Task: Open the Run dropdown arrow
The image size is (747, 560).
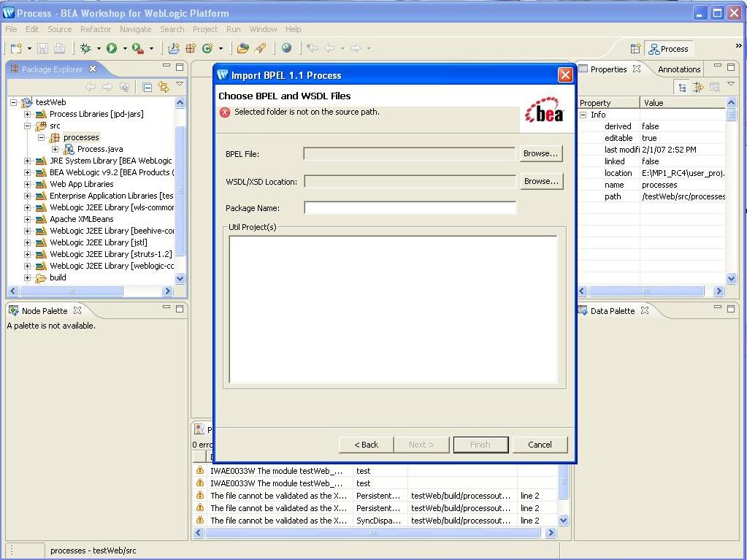Action: [125, 49]
